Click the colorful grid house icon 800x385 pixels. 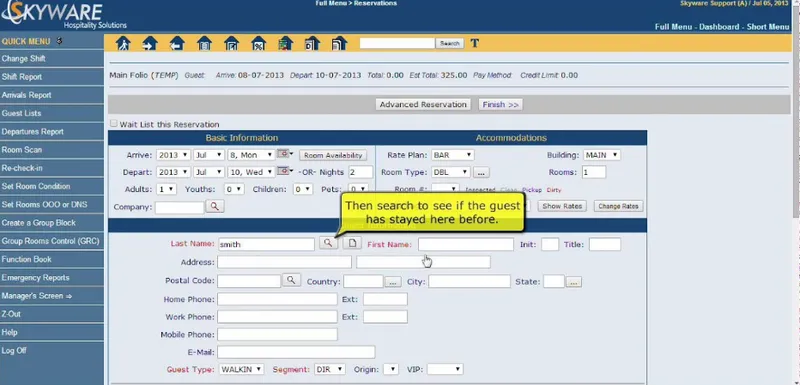(x=286, y=43)
